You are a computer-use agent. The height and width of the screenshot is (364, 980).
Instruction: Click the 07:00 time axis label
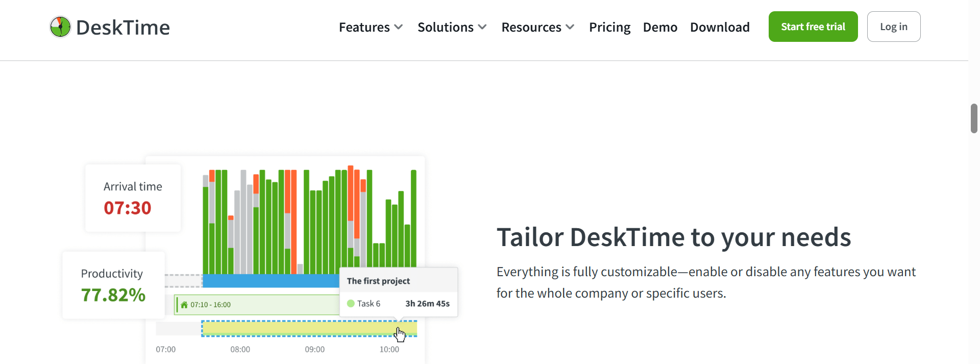[x=166, y=350]
